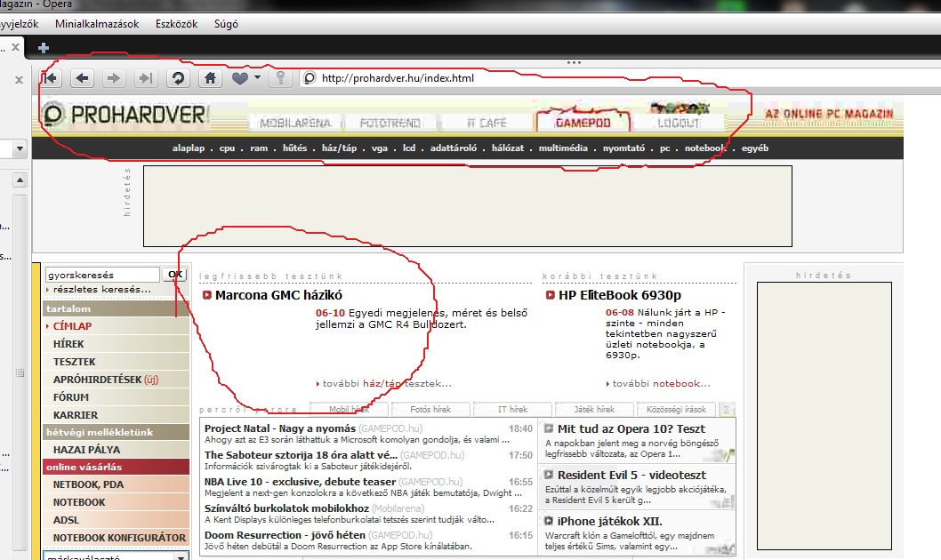941x560 pixels.
Task: Switch to the Fotós hírek tab
Action: tap(430, 410)
